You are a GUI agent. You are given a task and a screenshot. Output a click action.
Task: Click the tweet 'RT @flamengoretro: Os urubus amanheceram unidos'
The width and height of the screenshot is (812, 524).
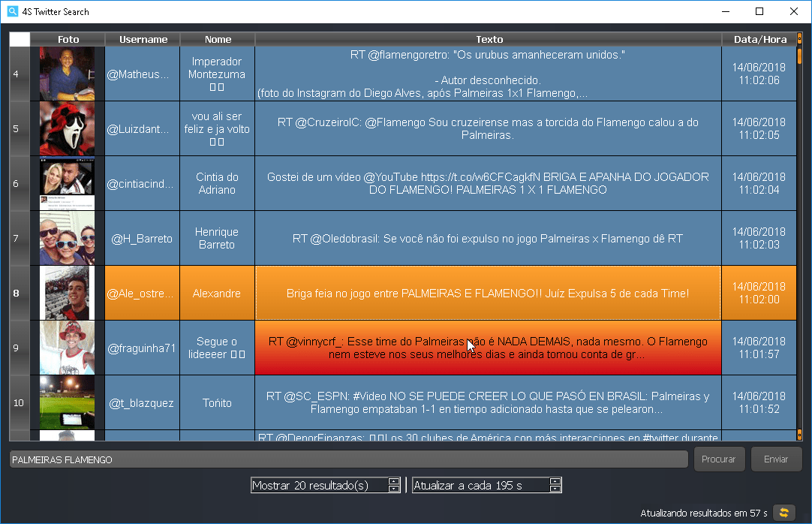[489, 74]
